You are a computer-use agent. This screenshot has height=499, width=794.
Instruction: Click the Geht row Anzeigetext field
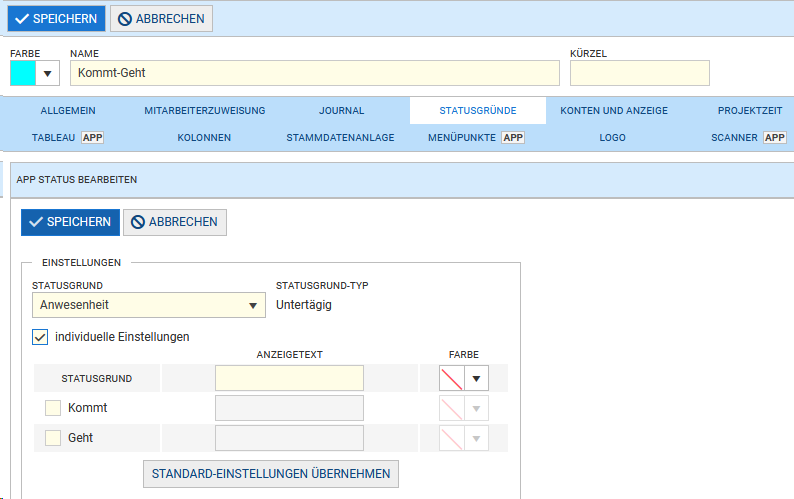pos(289,438)
